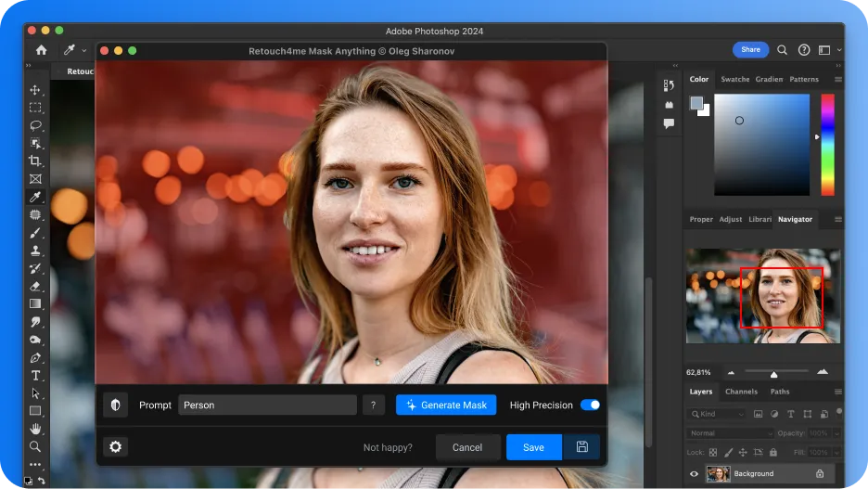This screenshot has height=489, width=868.
Task: Open the Normal blend mode dropdown
Action: (730, 433)
